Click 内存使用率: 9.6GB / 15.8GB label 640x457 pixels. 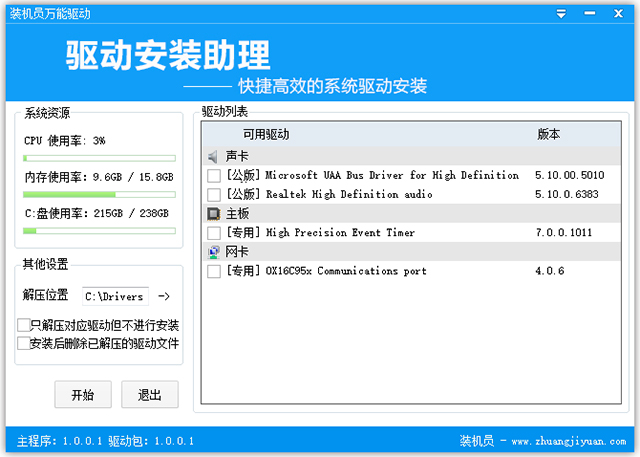click(x=99, y=177)
